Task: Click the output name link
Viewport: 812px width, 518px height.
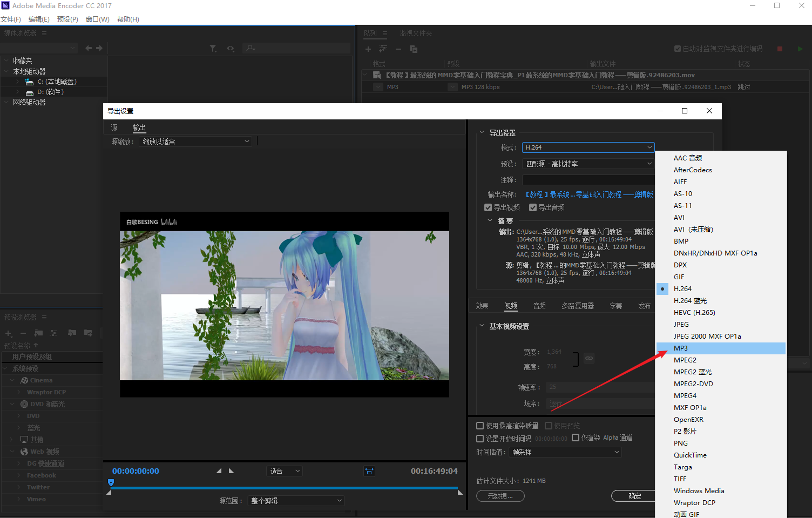Action: click(589, 194)
